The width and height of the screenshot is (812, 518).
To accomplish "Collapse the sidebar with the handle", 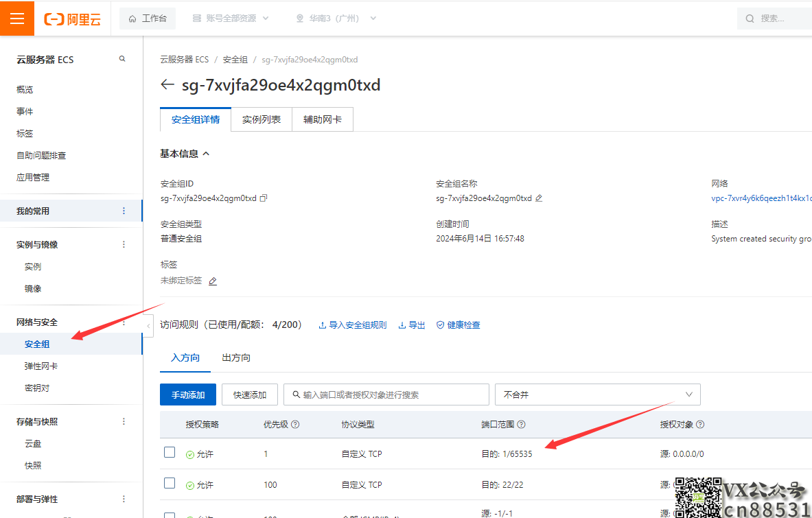I will click(148, 326).
